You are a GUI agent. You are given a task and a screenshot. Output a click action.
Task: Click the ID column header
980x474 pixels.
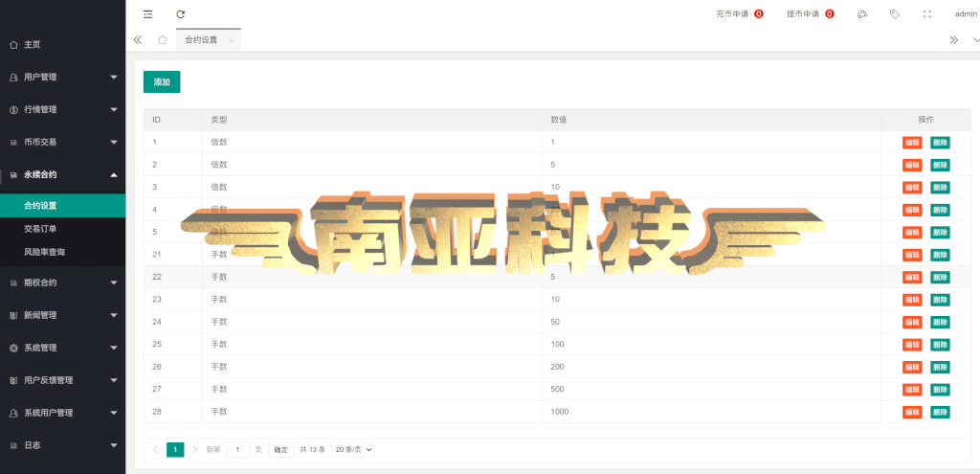173,120
